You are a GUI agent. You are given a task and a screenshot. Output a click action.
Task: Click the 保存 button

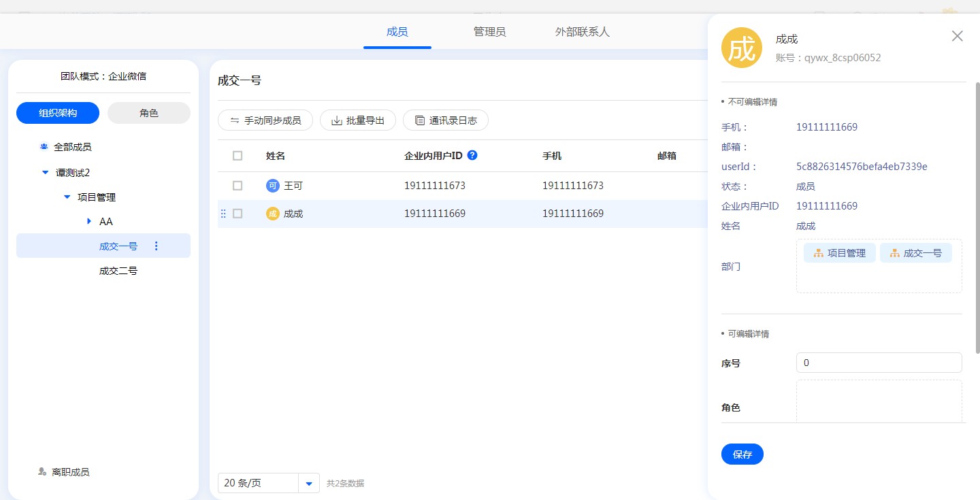tap(742, 454)
